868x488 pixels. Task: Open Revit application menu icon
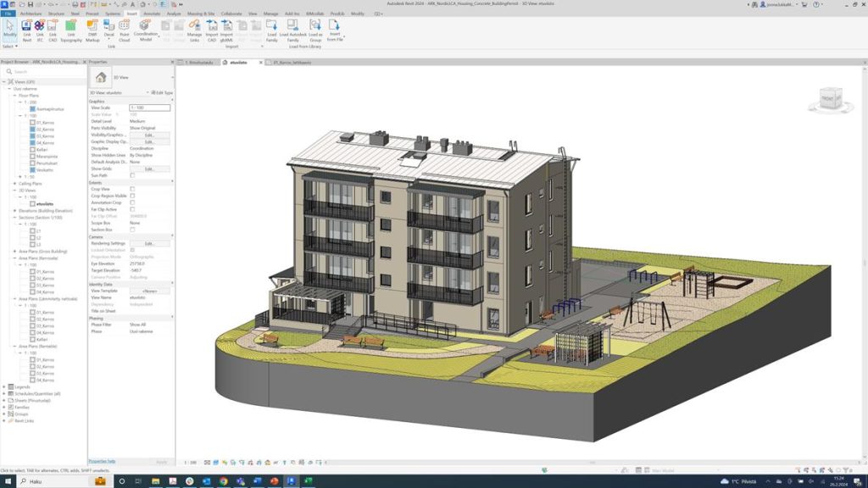[x=4, y=4]
